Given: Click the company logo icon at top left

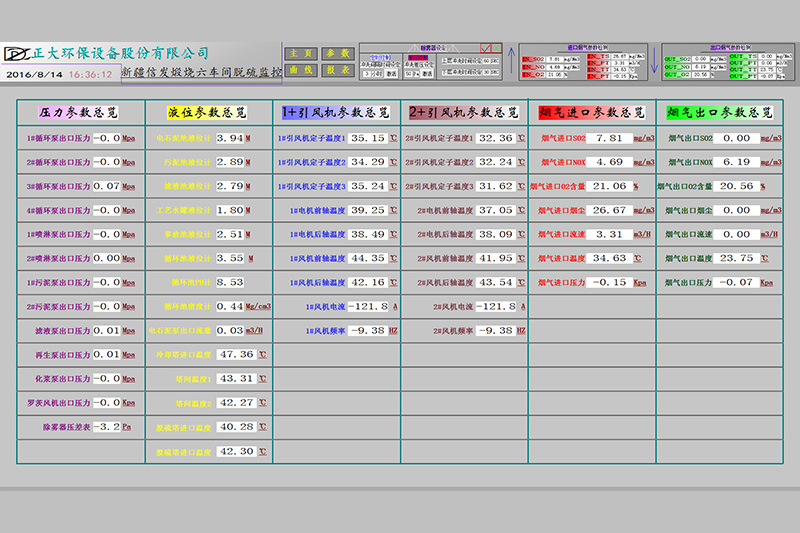Looking at the screenshot, I should click(17, 54).
